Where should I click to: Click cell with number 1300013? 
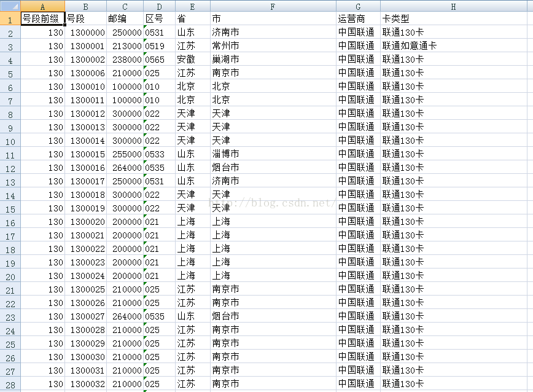(86, 127)
